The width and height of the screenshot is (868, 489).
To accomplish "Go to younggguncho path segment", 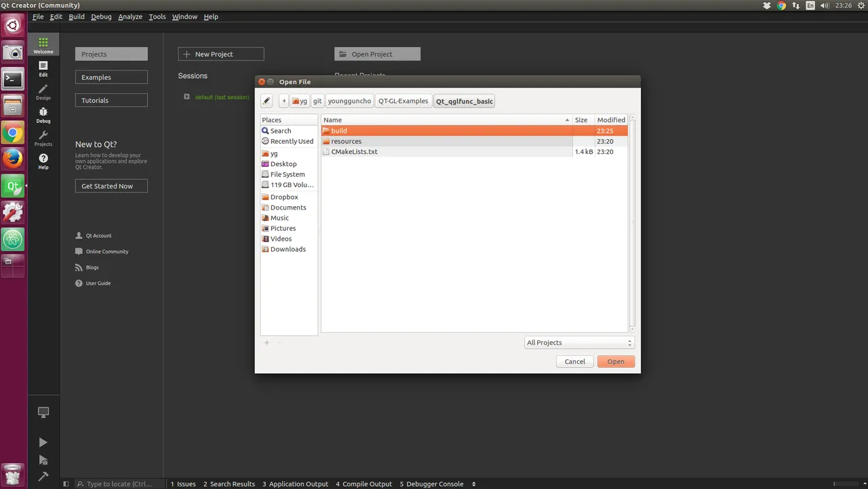I will pos(350,101).
